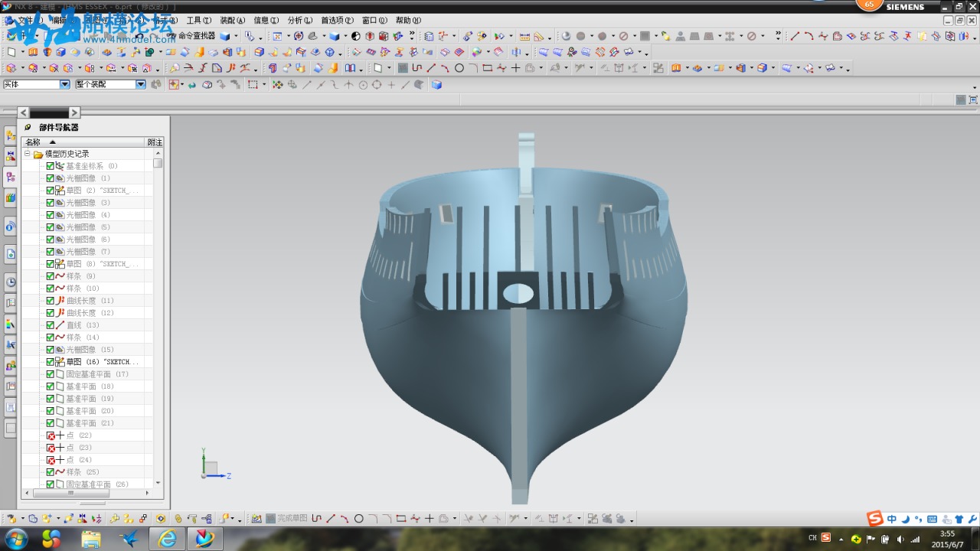980x551 pixels.
Task: Open the 命令查找器 command finder
Action: pyautogui.click(x=196, y=36)
